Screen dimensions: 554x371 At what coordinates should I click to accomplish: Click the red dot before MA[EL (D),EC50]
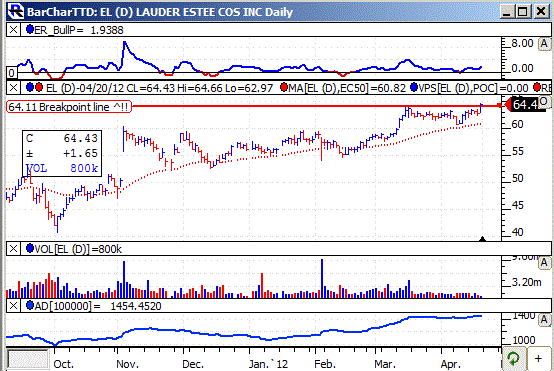pyautogui.click(x=284, y=87)
